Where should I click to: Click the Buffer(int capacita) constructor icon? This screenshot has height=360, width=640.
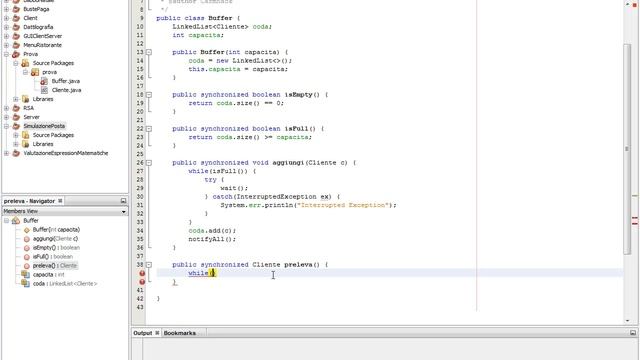[27, 230]
